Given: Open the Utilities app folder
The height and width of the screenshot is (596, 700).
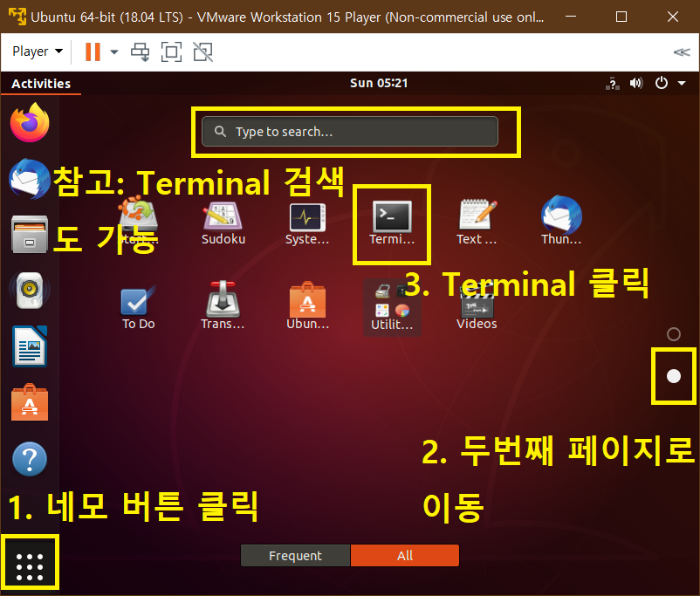Looking at the screenshot, I should pos(392,308).
